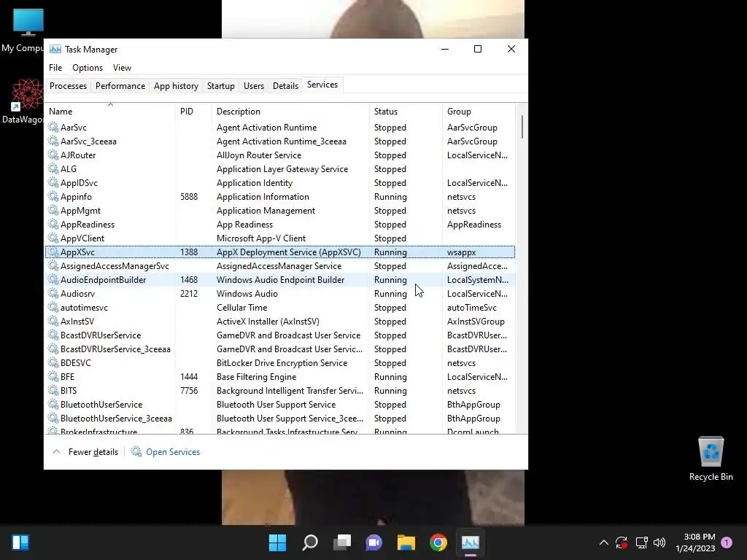Select the autotimesvc service name
Image resolution: width=747 pixels, height=560 pixels.
(85, 307)
